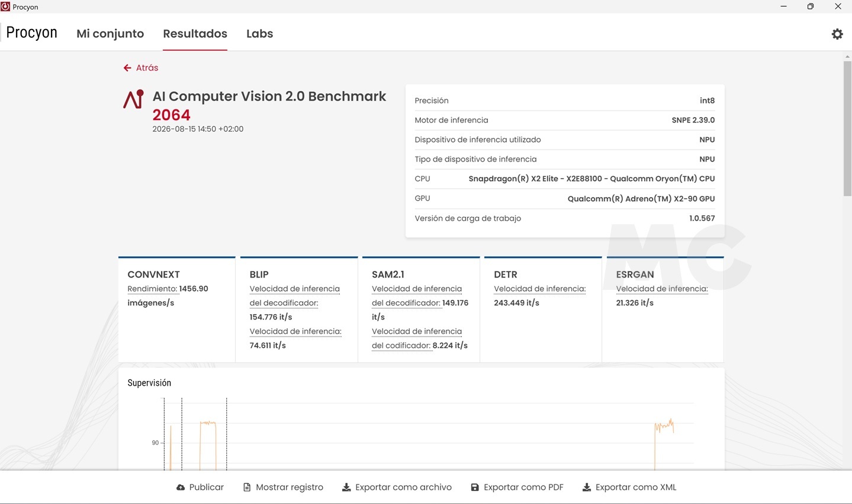Click the Exportar como PDF label
The height and width of the screenshot is (504, 852).
click(x=523, y=487)
